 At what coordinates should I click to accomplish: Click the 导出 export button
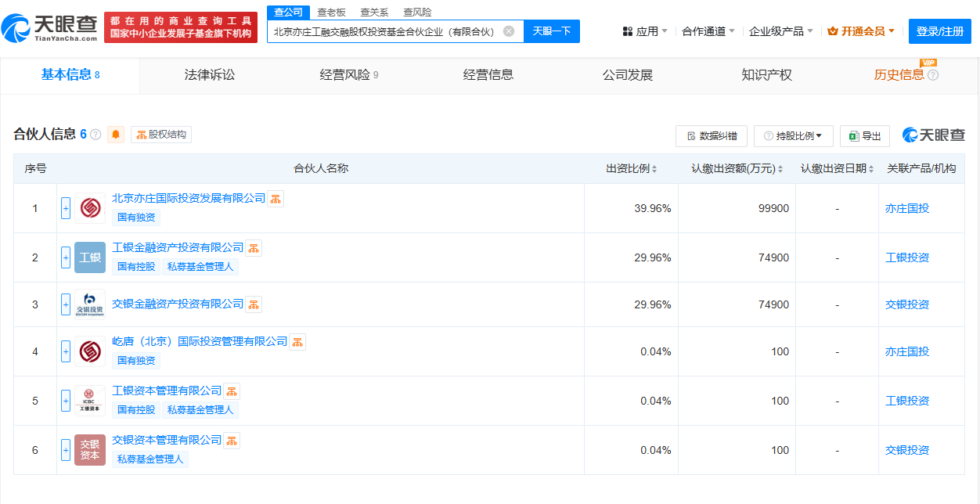[865, 135]
